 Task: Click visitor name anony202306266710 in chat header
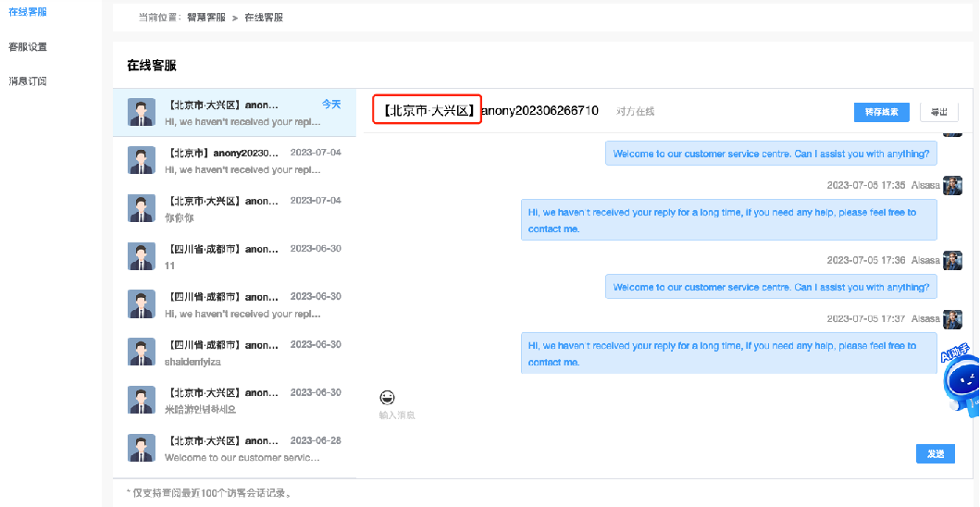540,111
